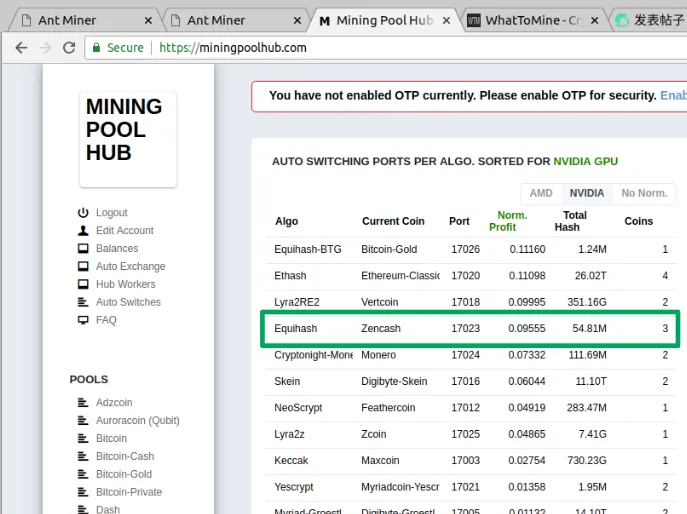The height and width of the screenshot is (514, 687).
Task: Open the Adzcoin pool link
Action: point(114,402)
